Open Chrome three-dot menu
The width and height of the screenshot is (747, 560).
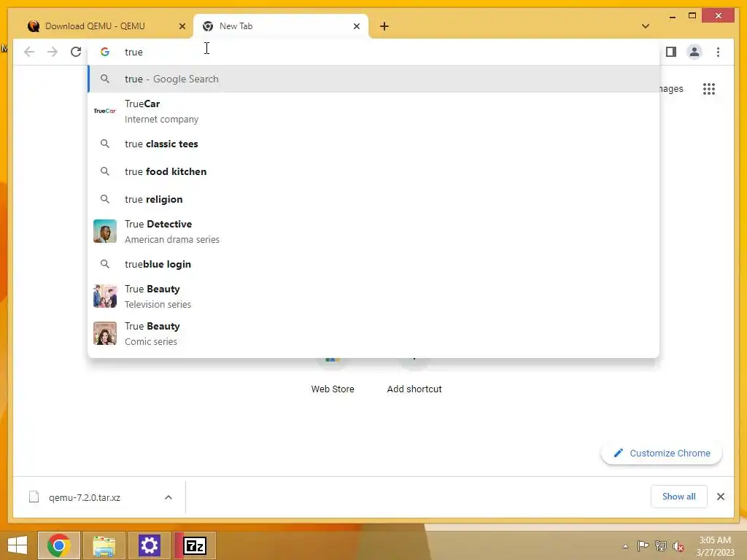coord(718,52)
